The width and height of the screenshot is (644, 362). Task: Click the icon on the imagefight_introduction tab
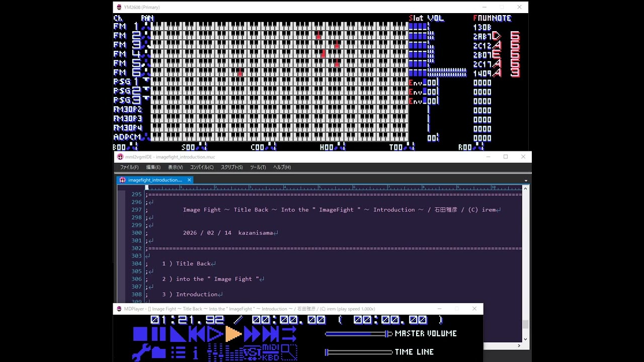pos(123,180)
